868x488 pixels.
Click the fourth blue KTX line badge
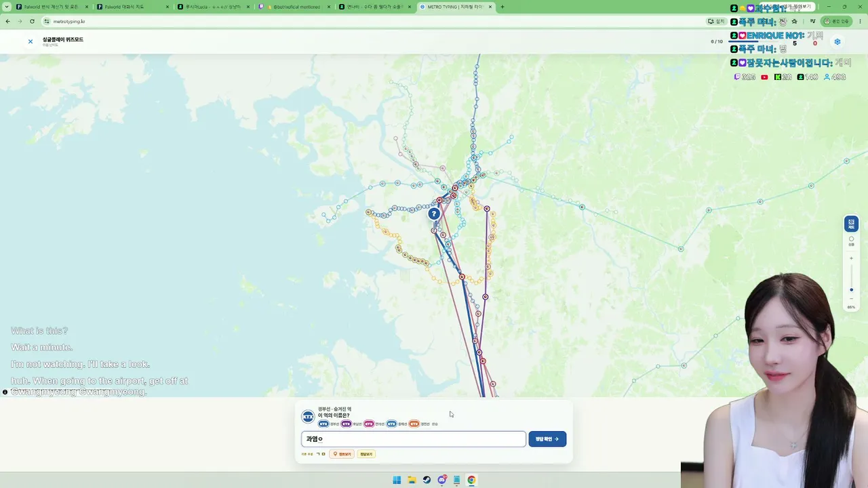391,424
